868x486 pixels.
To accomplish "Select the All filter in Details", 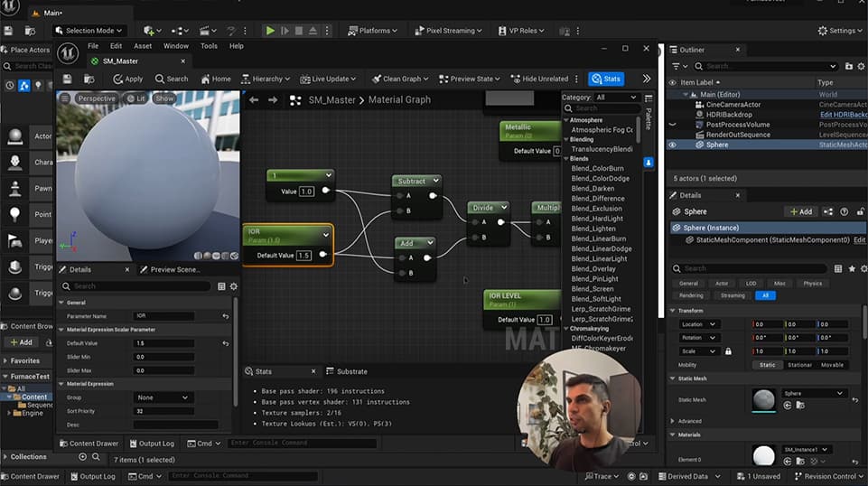I will 765,295.
